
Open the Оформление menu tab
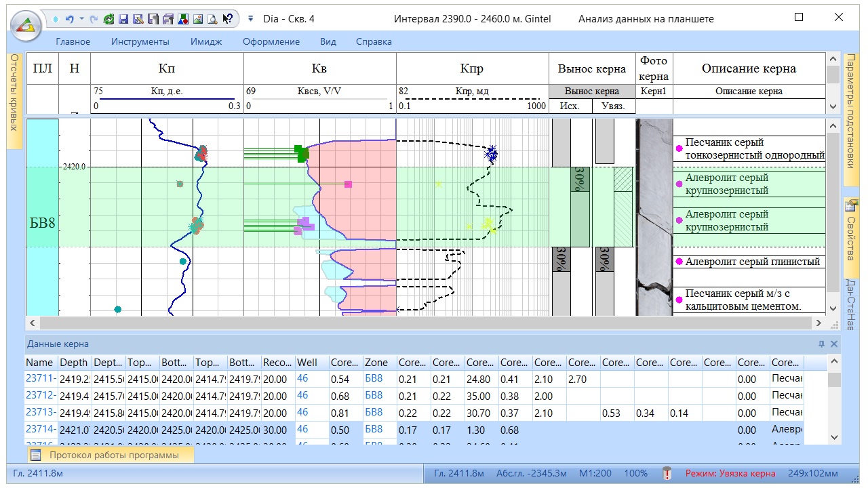coord(271,42)
